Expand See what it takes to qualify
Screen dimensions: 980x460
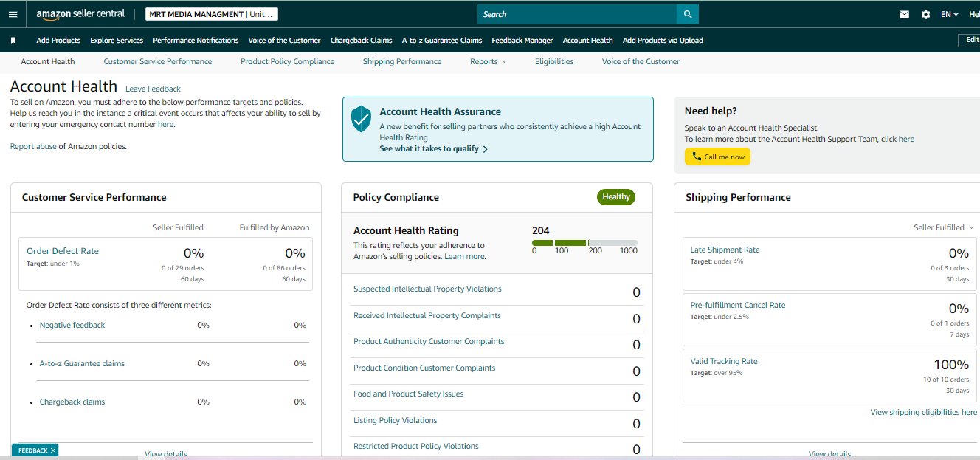pyautogui.click(x=434, y=148)
